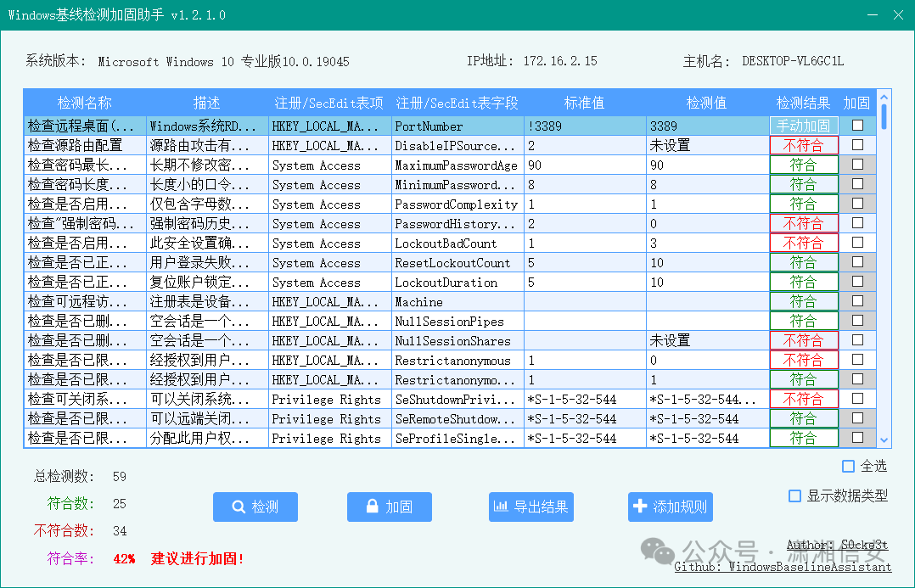Click the 检测 detection button
This screenshot has width=915, height=588.
point(255,507)
